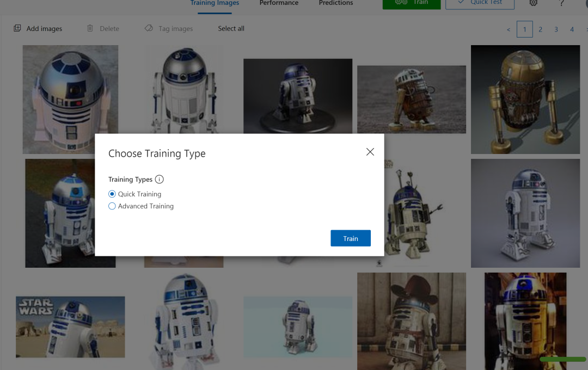This screenshot has height=370, width=588.
Task: Click the Quick Test button
Action: tap(480, 4)
